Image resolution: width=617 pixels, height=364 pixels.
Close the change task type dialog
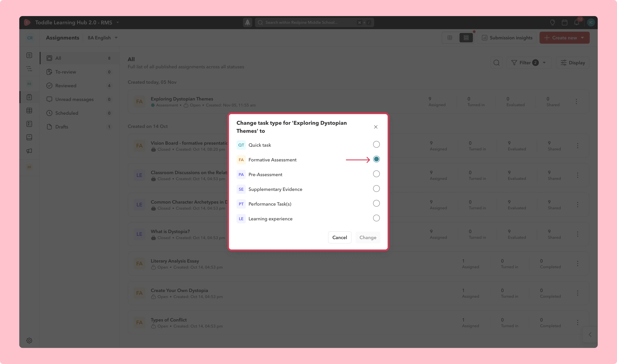point(376,127)
